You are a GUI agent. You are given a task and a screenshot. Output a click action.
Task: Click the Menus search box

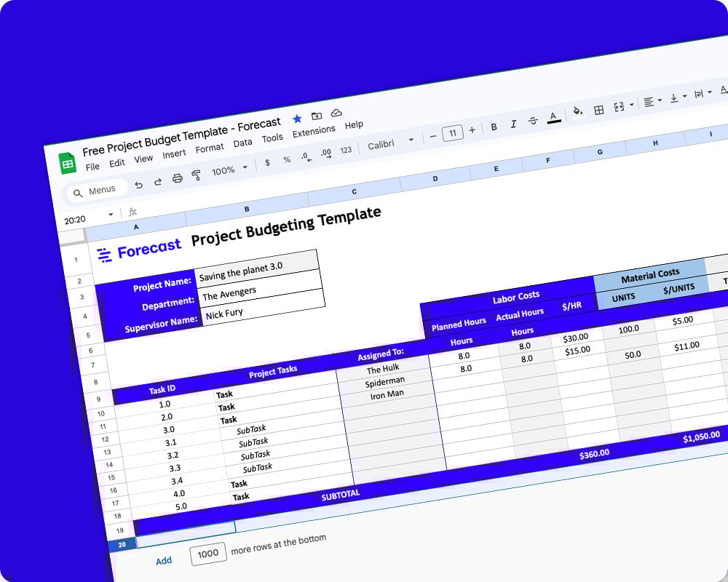98,191
